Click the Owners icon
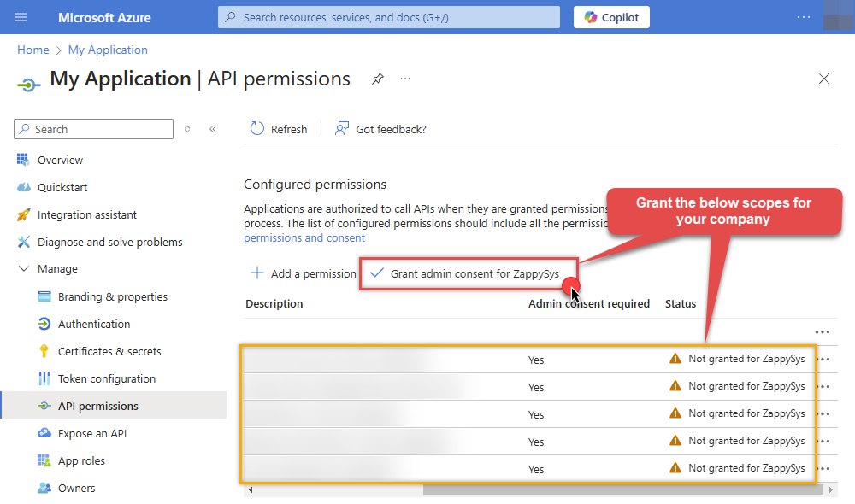Screen dimensions: 855x504 (44, 488)
